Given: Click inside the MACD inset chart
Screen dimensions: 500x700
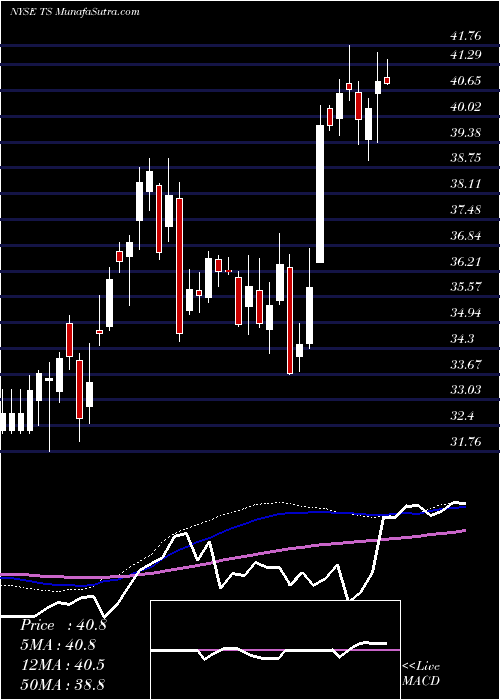Looking at the screenshot, I should pyautogui.click(x=275, y=650).
